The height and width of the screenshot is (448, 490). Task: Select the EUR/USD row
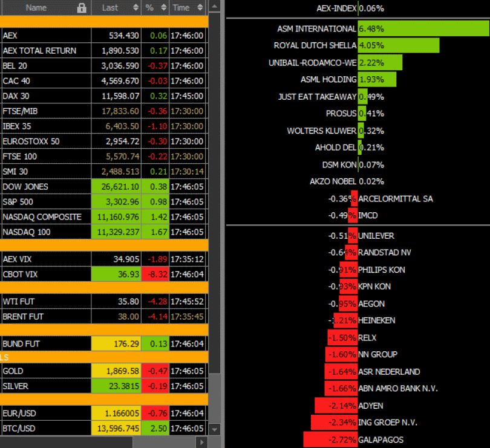[x=104, y=414]
